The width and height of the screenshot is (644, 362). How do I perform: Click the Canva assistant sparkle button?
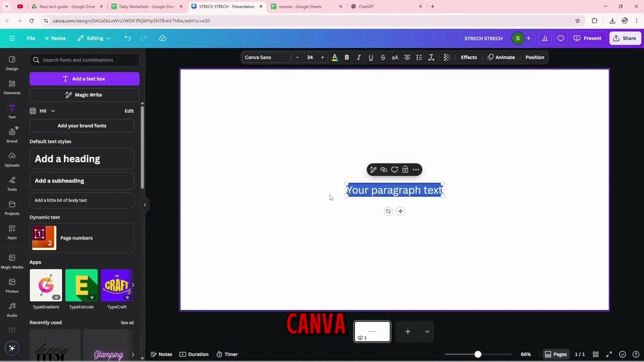click(x=12, y=348)
